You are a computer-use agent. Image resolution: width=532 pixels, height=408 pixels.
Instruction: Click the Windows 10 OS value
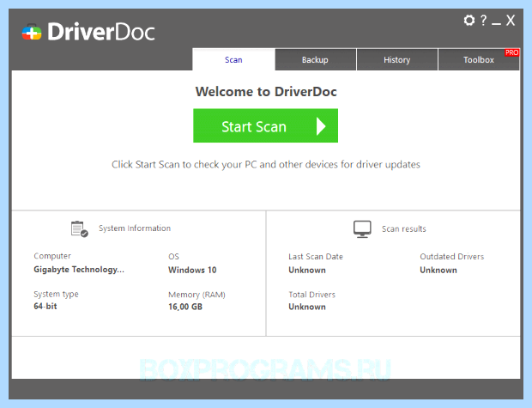click(192, 270)
